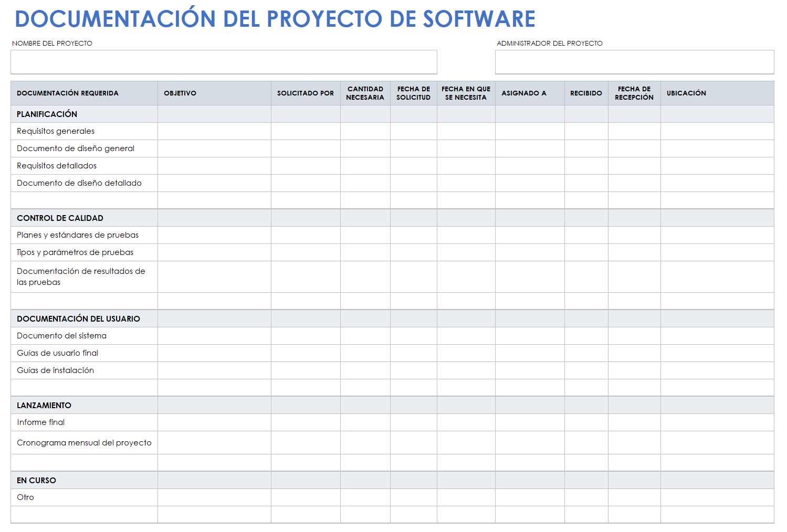Select Planes y estándares de pruebas cell
The height and width of the screenshot is (532, 787).
84,235
